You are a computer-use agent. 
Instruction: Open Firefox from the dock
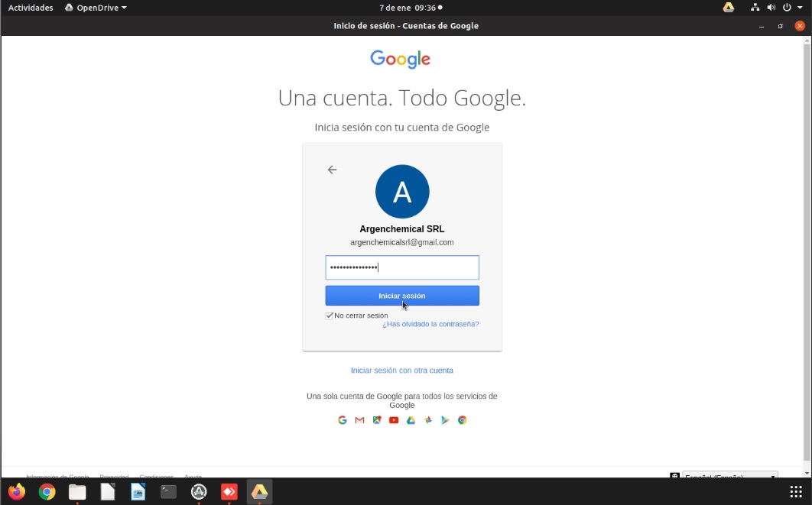[x=17, y=491]
